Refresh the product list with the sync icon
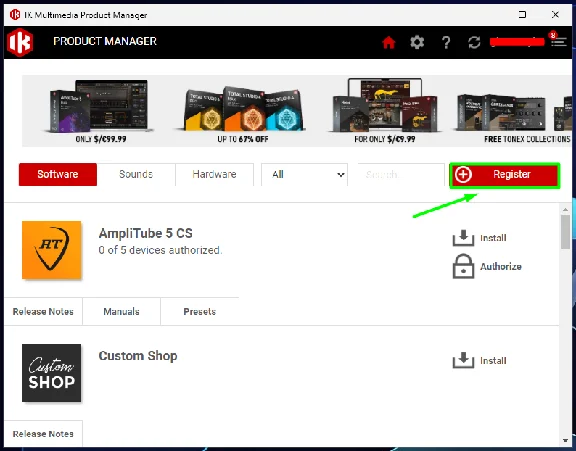Screen dimensions: 576x451 tap(474, 42)
